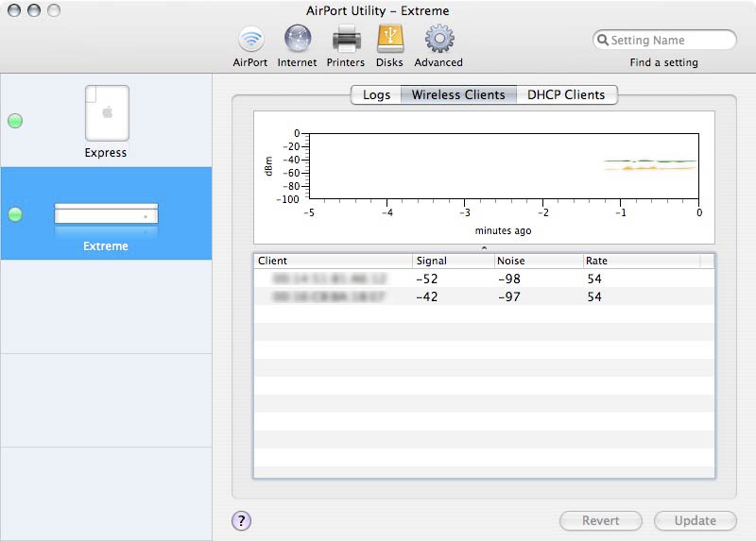Focus the Setting Name search field
756x541 pixels.
[664, 40]
